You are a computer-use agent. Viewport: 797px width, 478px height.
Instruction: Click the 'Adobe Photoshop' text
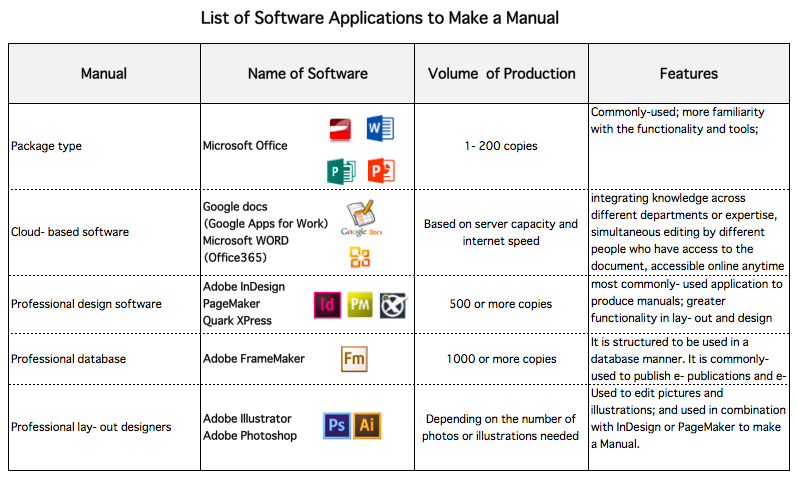click(x=250, y=436)
